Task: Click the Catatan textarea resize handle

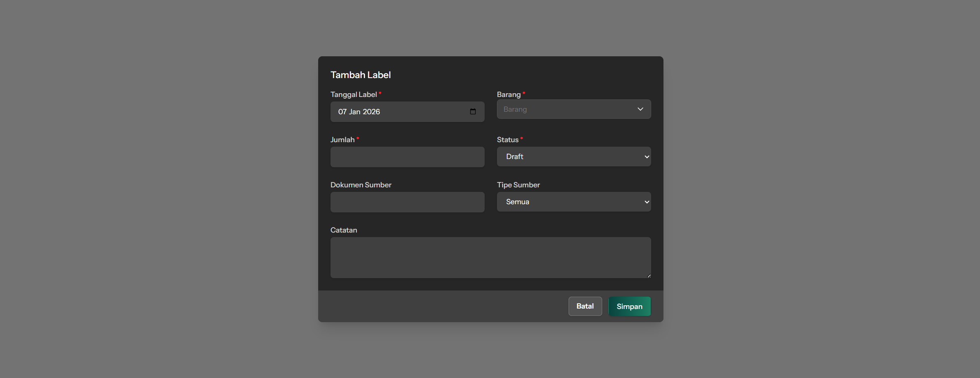Action: click(x=649, y=275)
